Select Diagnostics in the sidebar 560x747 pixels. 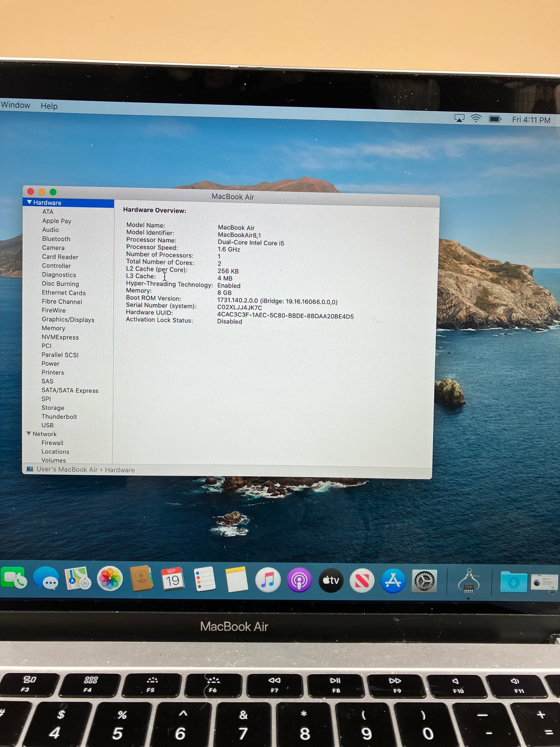coord(59,275)
